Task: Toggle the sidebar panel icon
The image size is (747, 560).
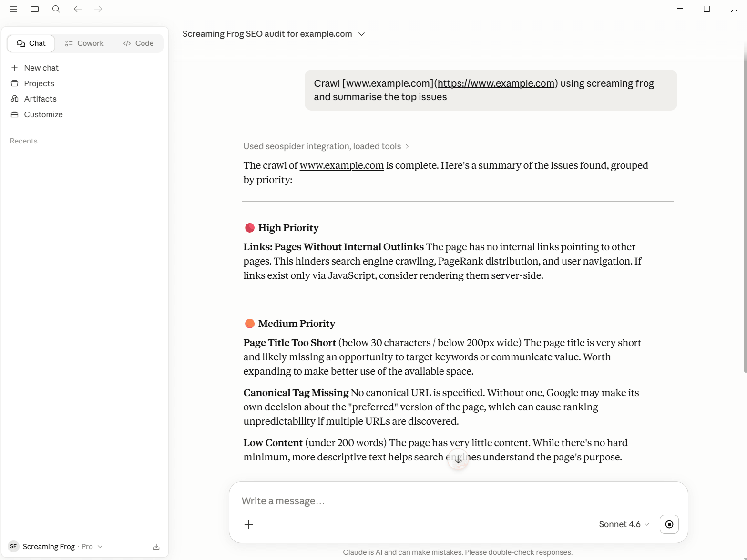Action: point(35,9)
